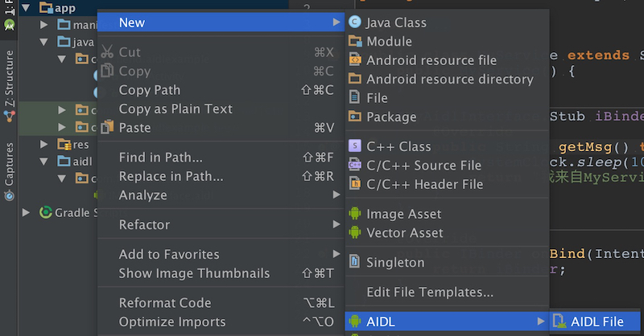Expand the Gradle Scripts node
Image resolution: width=644 pixels, height=336 pixels.
point(26,212)
